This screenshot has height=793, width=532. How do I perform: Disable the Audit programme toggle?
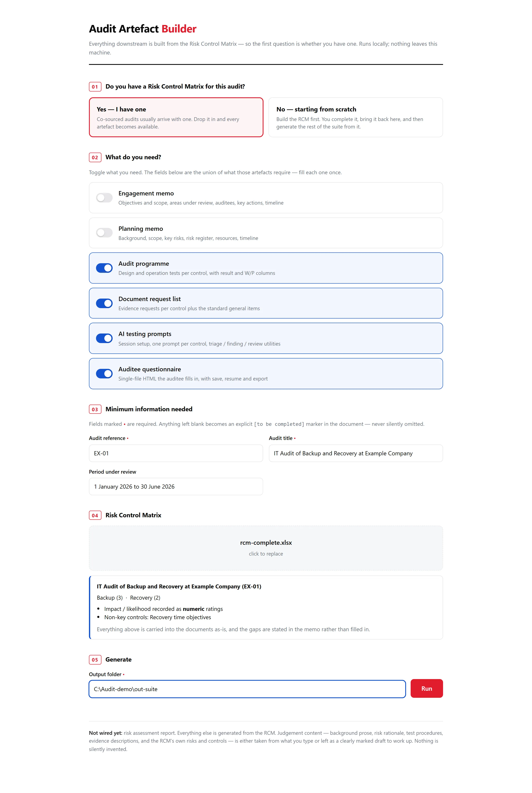[x=104, y=268]
